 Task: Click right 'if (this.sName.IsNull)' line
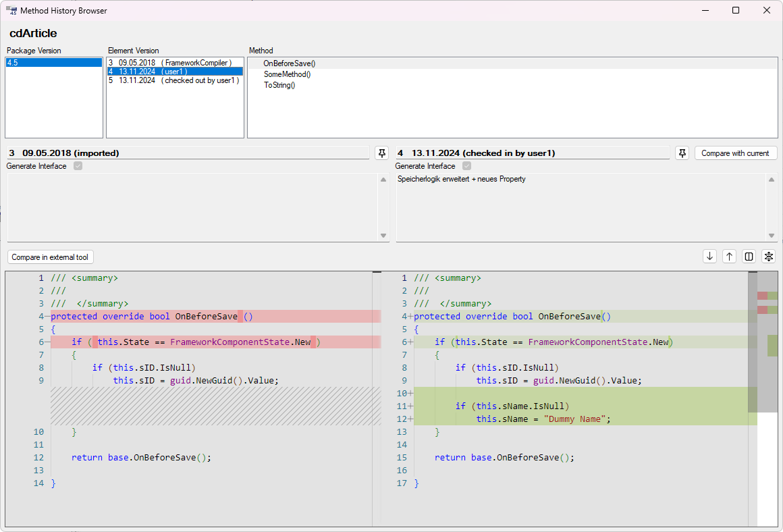(512, 406)
